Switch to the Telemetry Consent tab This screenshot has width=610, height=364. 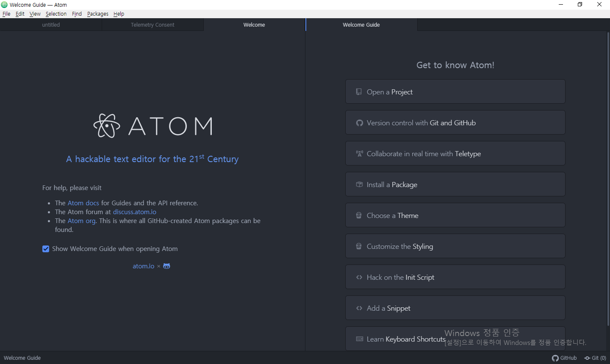pyautogui.click(x=152, y=25)
